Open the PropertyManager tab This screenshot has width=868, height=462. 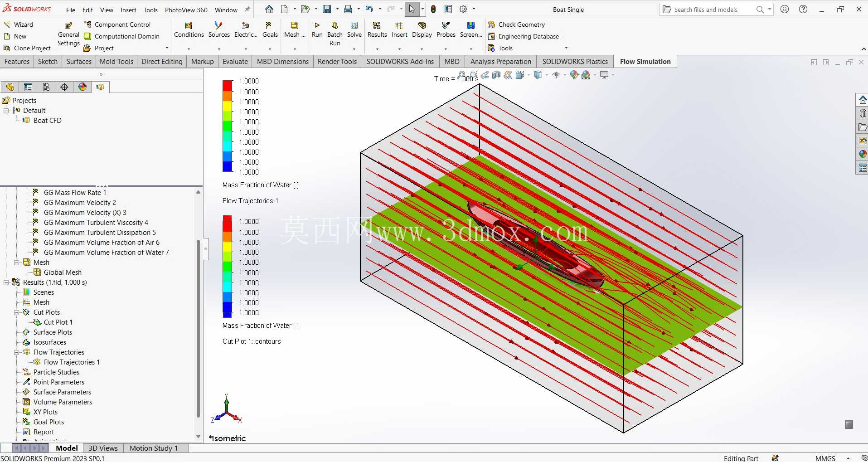[28, 87]
